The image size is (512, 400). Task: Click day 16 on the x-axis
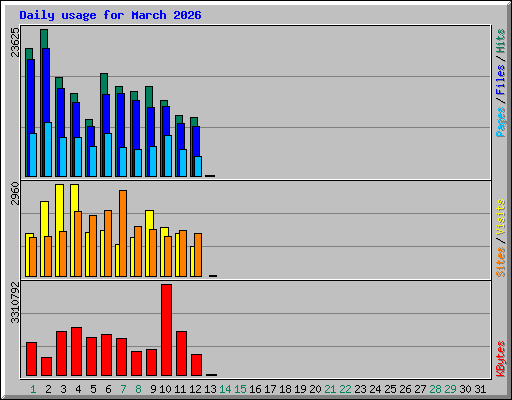click(255, 389)
